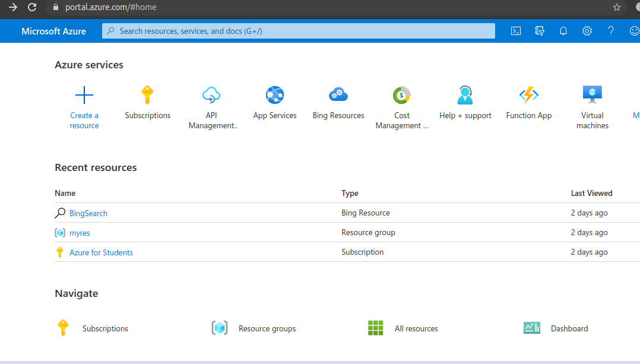Click the BingSearch magnifier icon in Recent resources
The height and width of the screenshot is (364, 640).
coord(60,213)
